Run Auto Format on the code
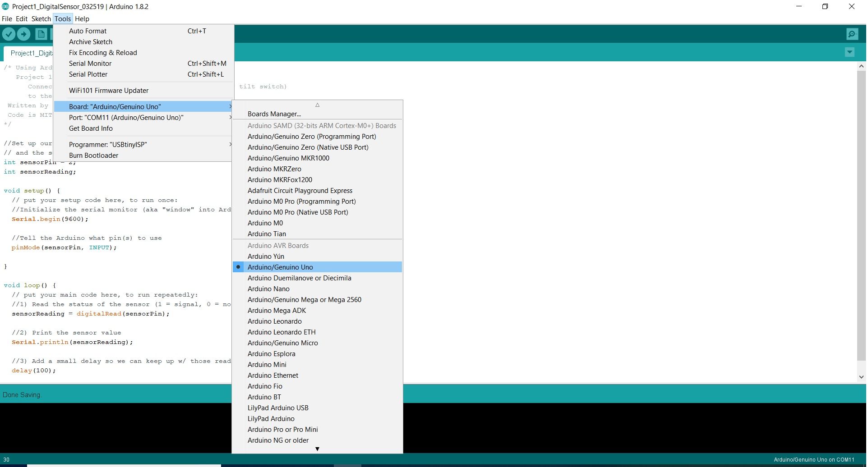This screenshot has width=868, height=467. [88, 31]
